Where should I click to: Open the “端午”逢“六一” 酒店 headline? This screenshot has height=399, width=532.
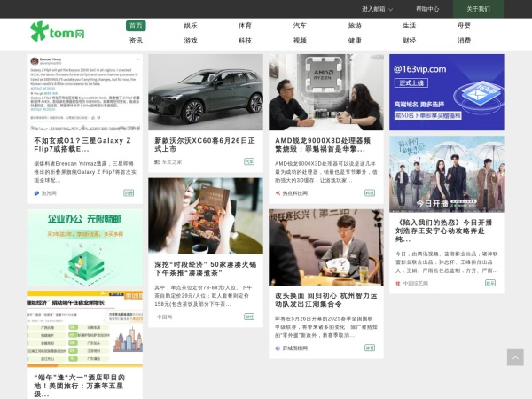(x=80, y=386)
